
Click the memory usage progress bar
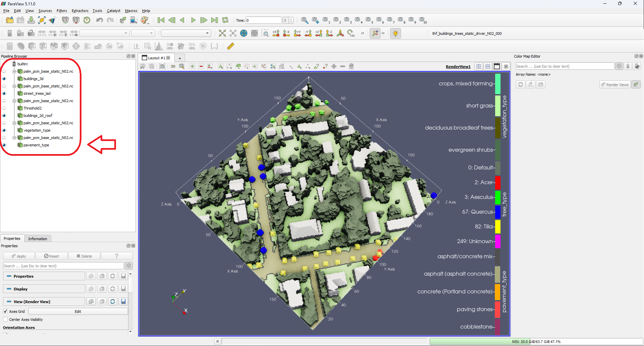coord(536,342)
